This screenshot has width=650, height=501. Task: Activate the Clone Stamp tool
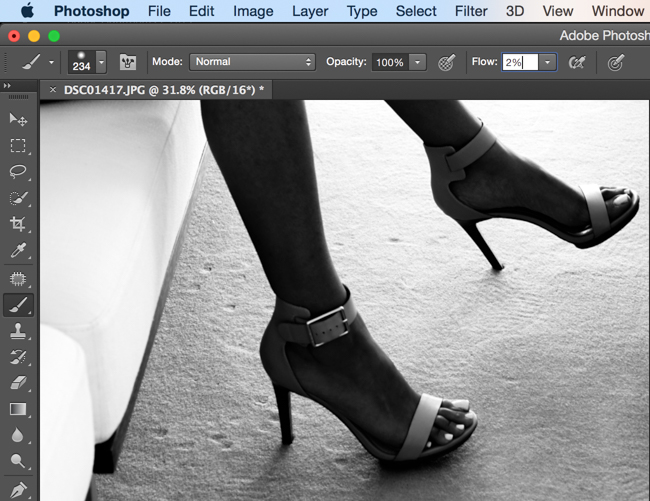[18, 331]
